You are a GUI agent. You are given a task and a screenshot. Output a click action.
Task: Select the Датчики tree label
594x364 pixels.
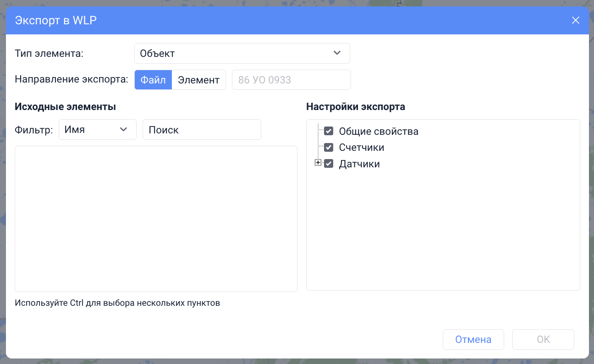(359, 164)
